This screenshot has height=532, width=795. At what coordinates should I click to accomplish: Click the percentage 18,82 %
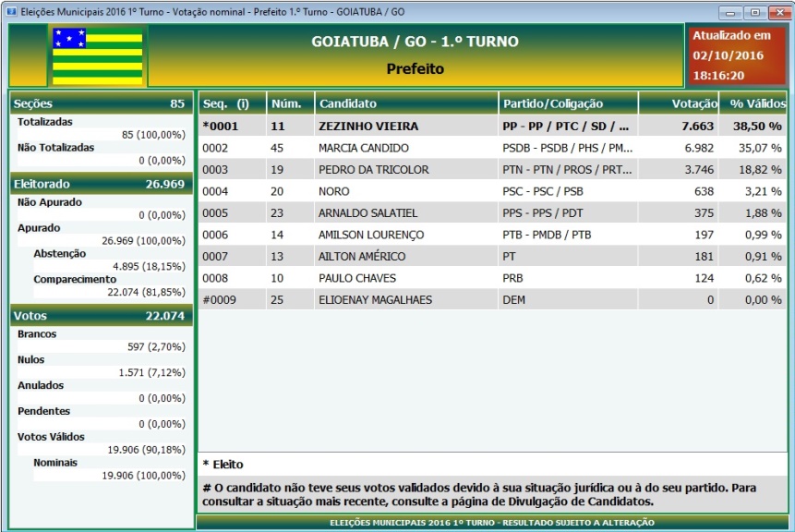point(760,169)
